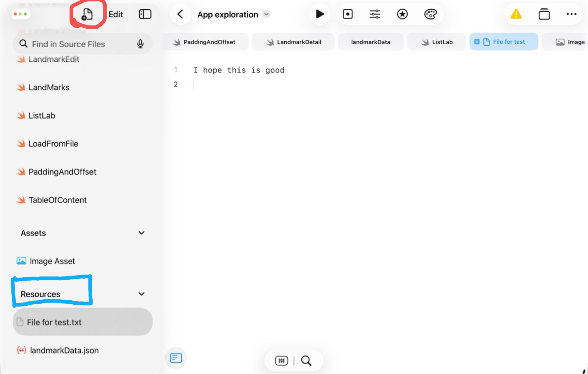
Task: Toggle the sidebar panel icon
Action: tap(145, 14)
